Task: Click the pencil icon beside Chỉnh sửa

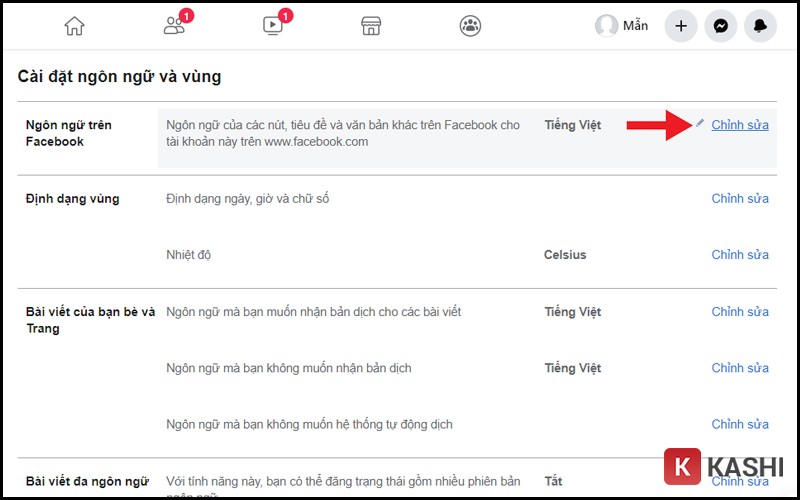Action: tap(699, 123)
